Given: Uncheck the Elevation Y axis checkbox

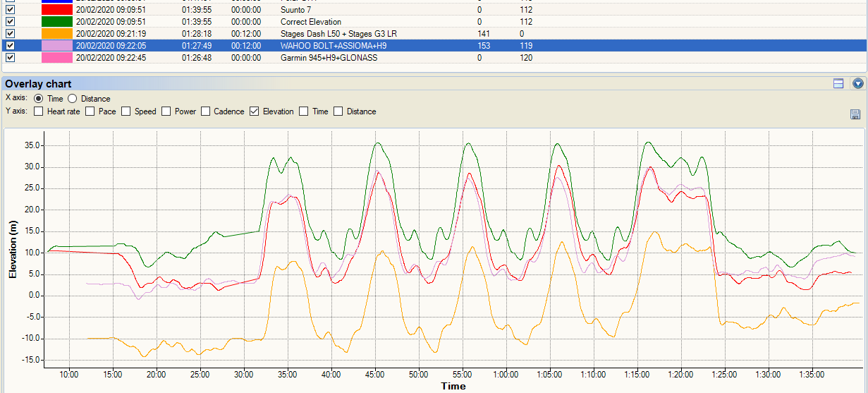Looking at the screenshot, I should pos(254,111).
